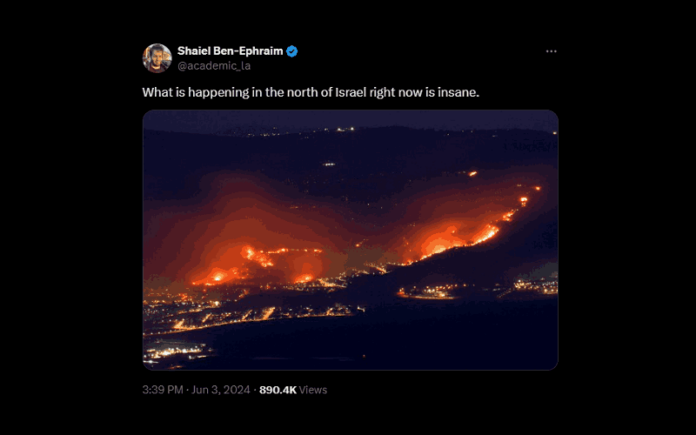Click the blue verified checkmark badge
The width and height of the screenshot is (696, 435).
click(x=292, y=51)
